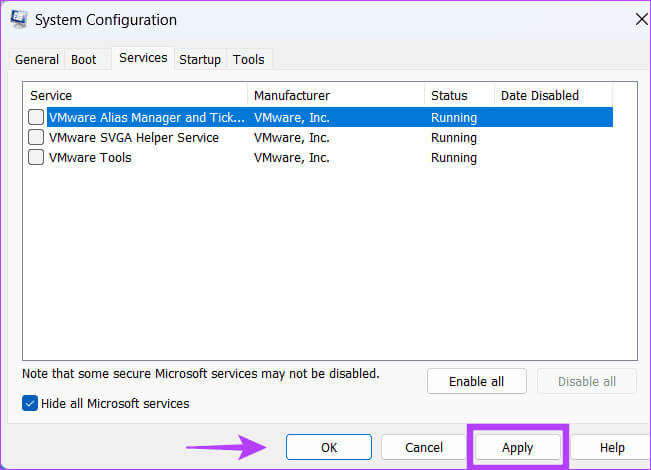Go to the Startup tab
The height and width of the screenshot is (470, 651).
[200, 59]
